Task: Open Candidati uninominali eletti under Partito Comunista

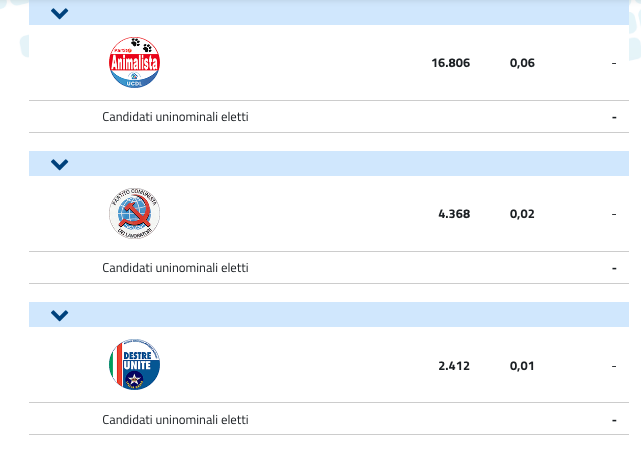Action: (x=175, y=268)
